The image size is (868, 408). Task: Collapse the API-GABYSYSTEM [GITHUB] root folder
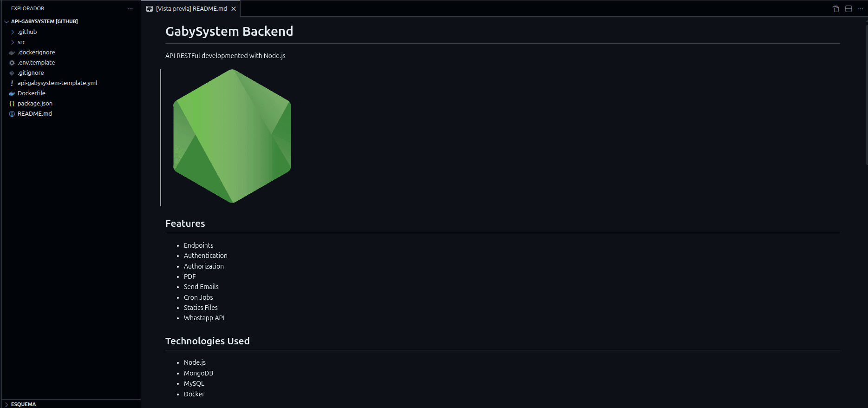pos(6,21)
